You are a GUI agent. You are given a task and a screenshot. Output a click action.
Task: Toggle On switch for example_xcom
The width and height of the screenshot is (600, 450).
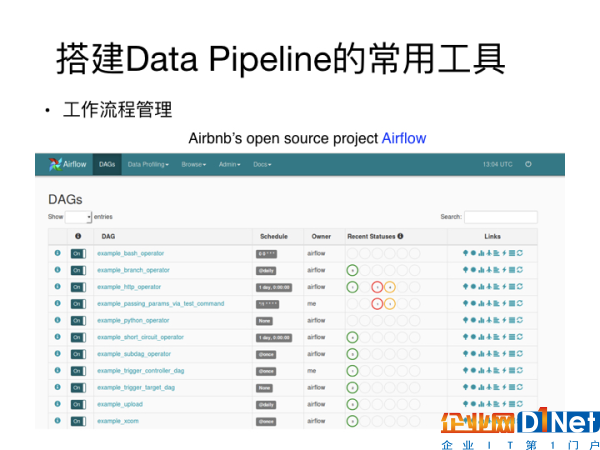click(x=78, y=421)
